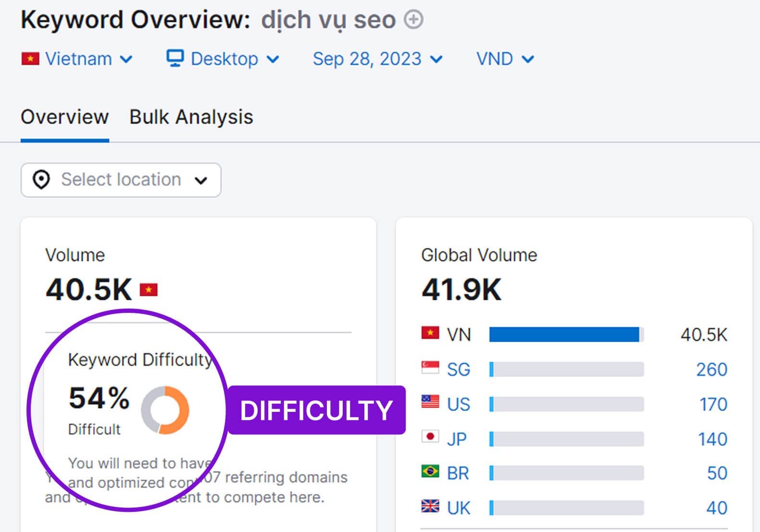Open the Select location dropdown
The height and width of the screenshot is (532, 760).
[121, 180]
